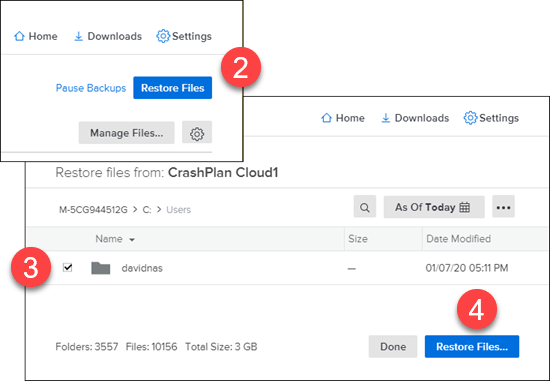Click the Settings gear icon in the top-left window
Viewport: 550px width, 381px height.
(x=163, y=36)
